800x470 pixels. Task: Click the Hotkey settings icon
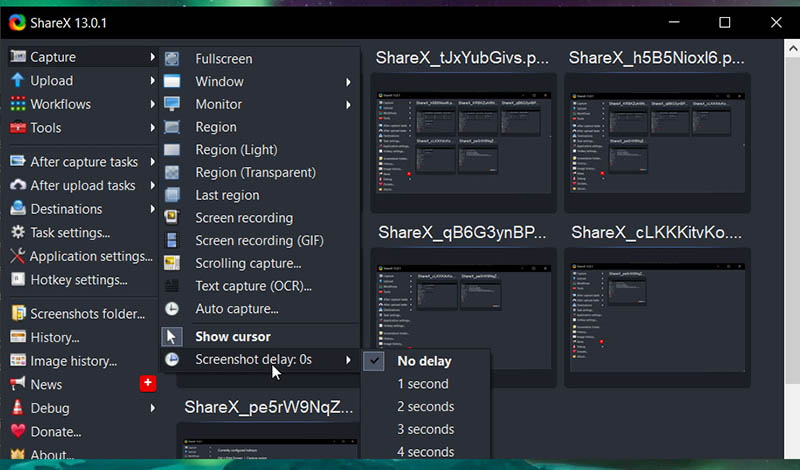(x=18, y=279)
